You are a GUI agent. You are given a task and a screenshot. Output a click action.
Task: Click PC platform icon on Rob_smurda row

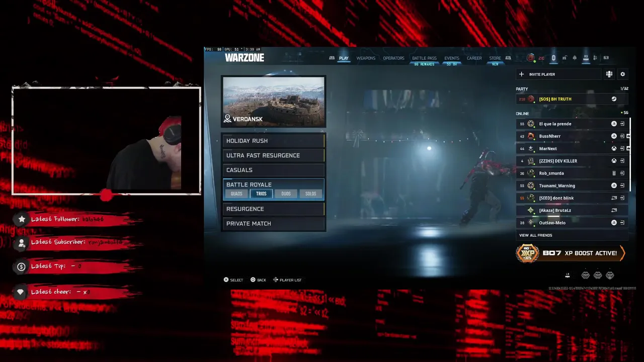(x=614, y=173)
